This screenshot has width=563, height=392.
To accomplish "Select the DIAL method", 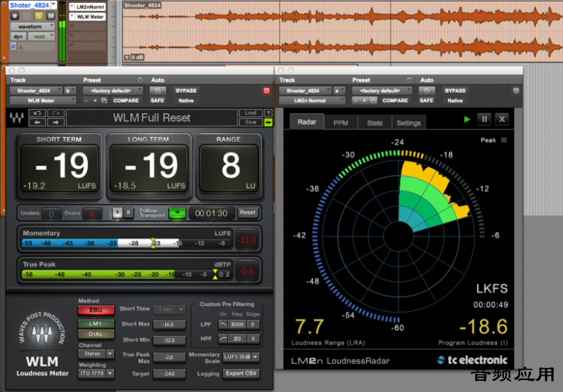I will coord(96,334).
